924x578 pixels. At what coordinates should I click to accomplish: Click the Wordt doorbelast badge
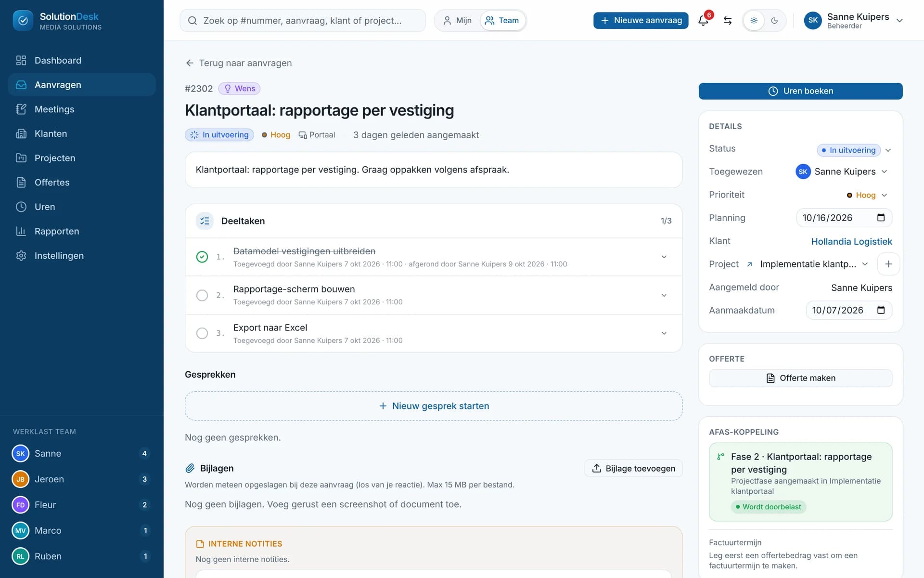(x=768, y=507)
